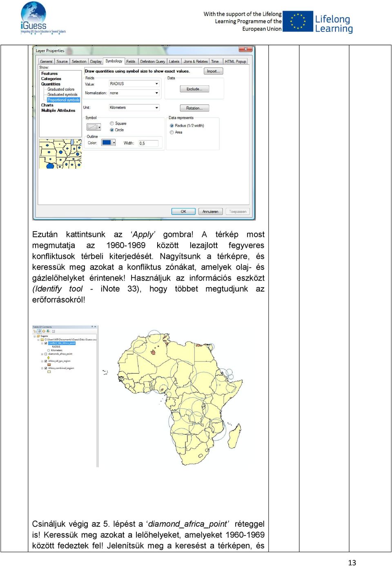392x566 pixels.
Task: Click the Lifelong Learning logo text
Action: pos(334,24)
